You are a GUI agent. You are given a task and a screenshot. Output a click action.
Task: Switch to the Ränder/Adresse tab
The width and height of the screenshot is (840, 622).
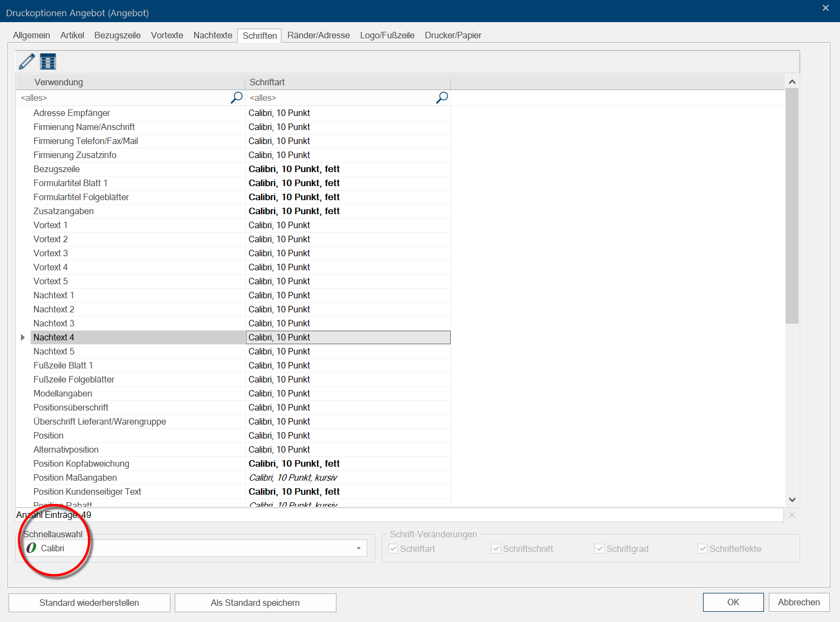click(x=318, y=35)
